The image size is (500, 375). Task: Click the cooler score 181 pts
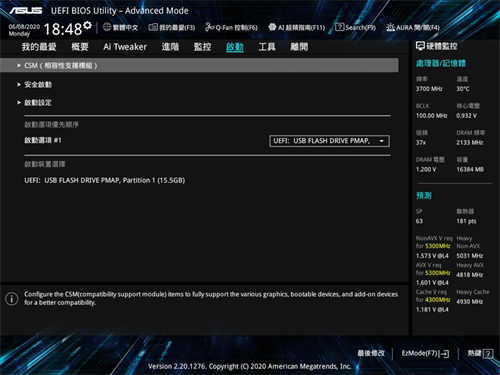(466, 221)
